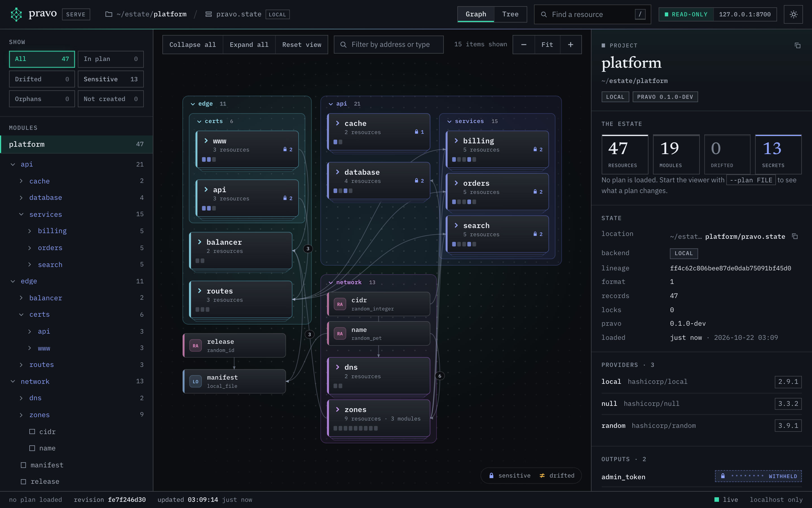
Task: Click lock icon on billing card
Action: tap(535, 149)
